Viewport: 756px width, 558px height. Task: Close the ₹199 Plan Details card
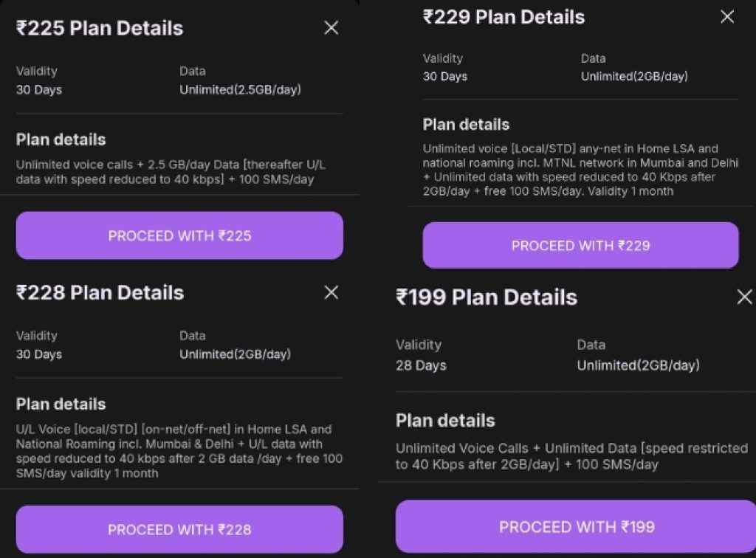pos(744,297)
